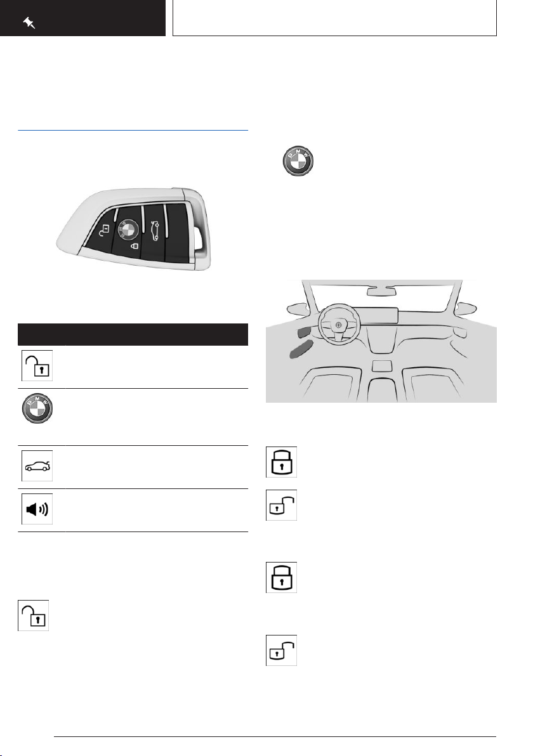Click the pushpin icon in the black header
The height and width of the screenshot is (756, 533).
(29, 23)
